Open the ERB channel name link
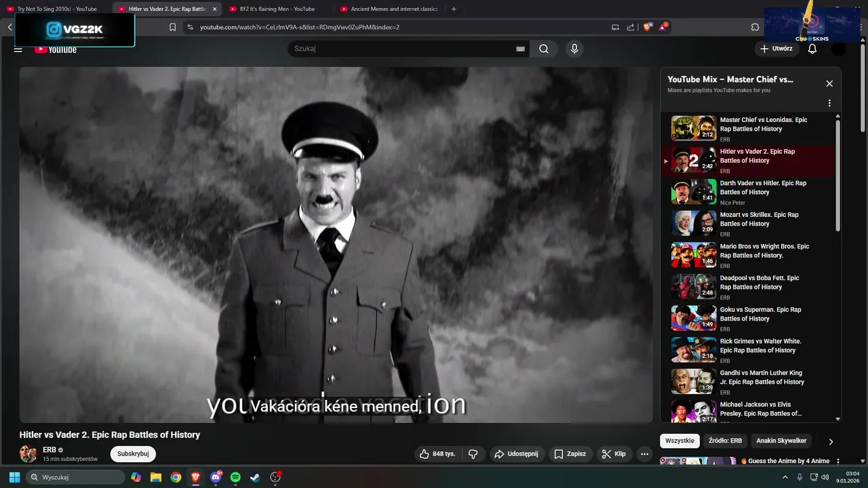This screenshot has width=868, height=488. coord(50,449)
